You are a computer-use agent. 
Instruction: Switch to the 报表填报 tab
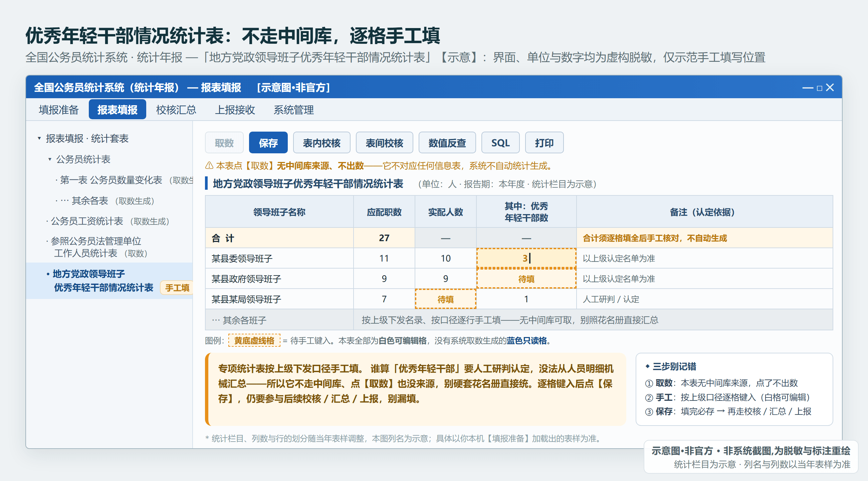(117, 110)
